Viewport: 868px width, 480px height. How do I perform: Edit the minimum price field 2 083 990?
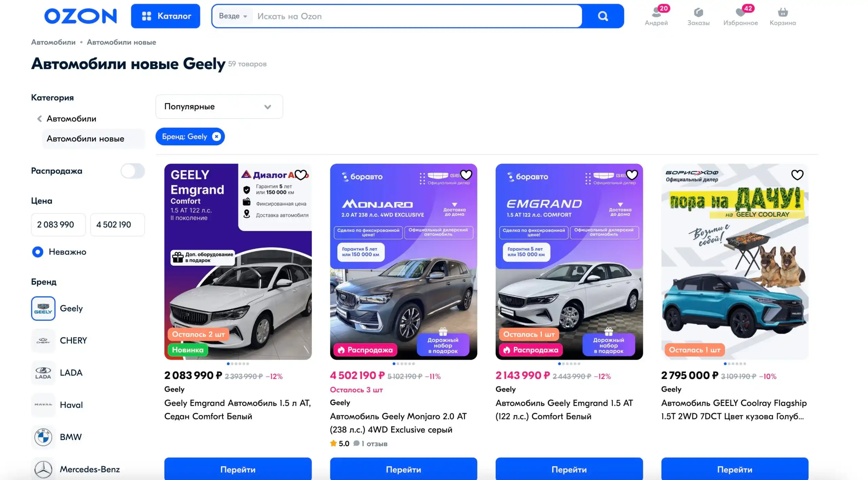tap(58, 225)
